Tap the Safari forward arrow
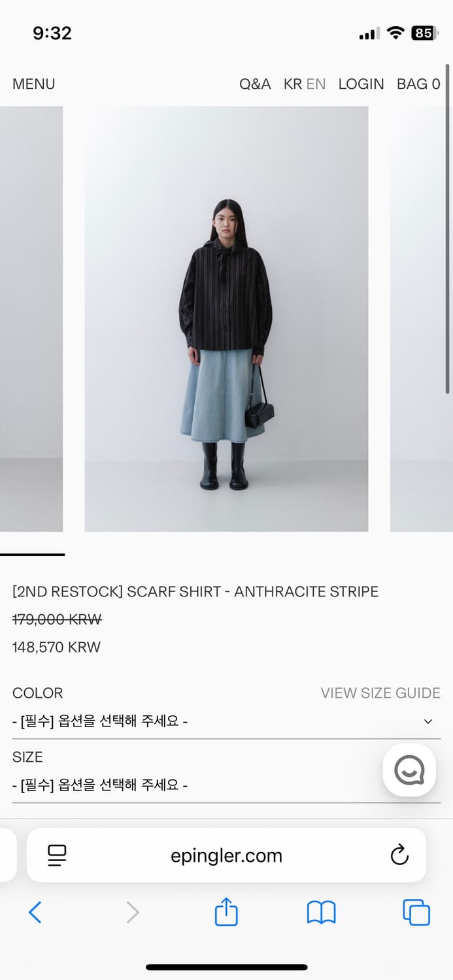This screenshot has height=980, width=453. pyautogui.click(x=133, y=912)
